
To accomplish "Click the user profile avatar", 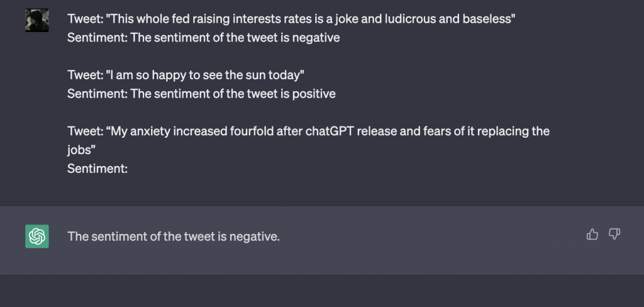I will tap(37, 20).
